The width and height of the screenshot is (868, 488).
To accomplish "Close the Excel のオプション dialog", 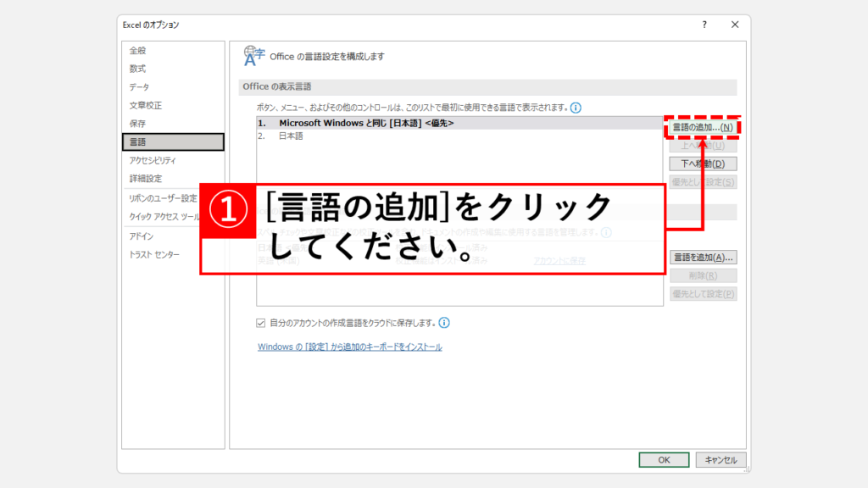I will tap(735, 25).
